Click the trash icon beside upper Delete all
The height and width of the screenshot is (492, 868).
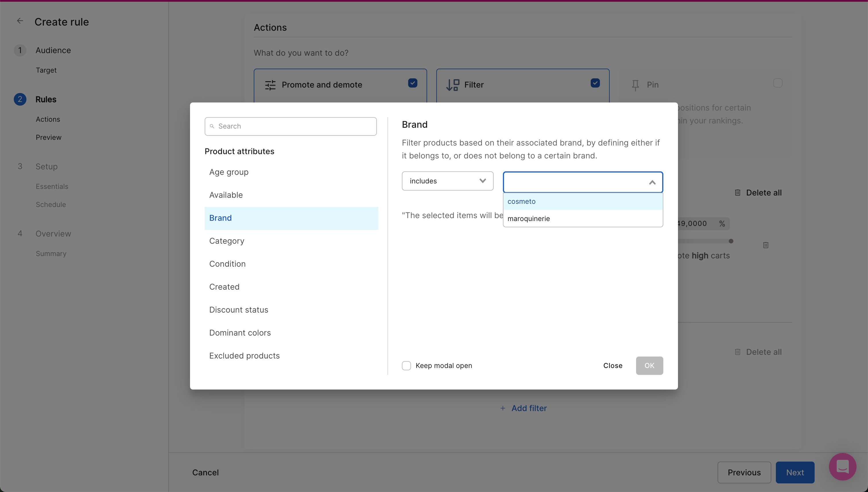pos(738,193)
